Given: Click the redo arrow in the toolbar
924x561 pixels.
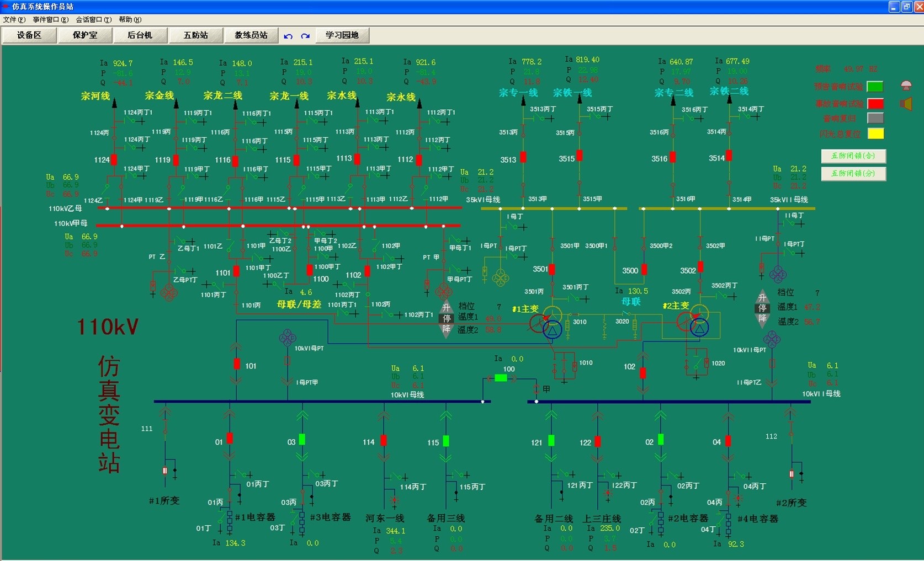Looking at the screenshot, I should point(305,36).
